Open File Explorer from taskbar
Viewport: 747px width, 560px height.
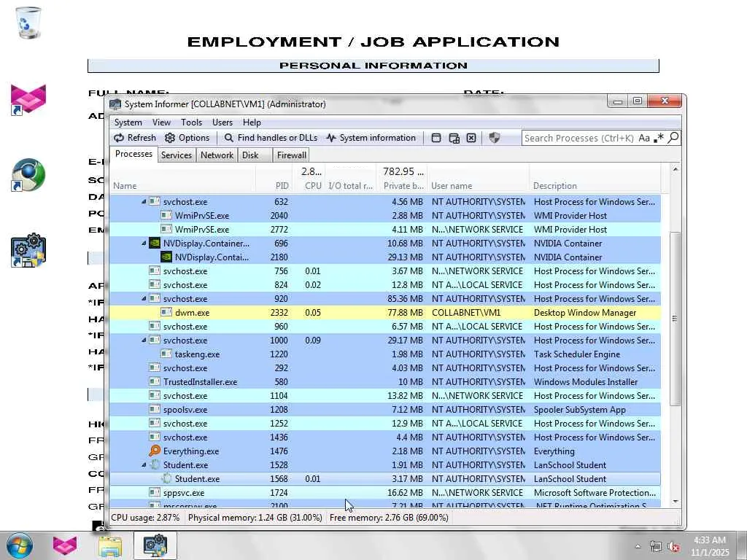(110, 545)
